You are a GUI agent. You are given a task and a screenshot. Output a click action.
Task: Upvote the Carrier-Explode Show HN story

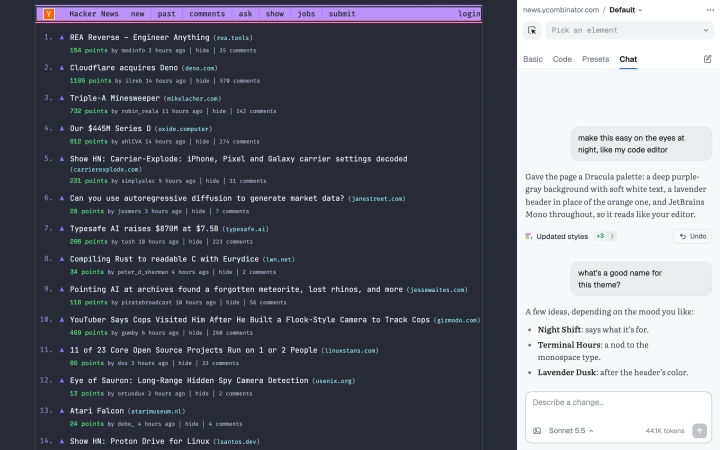click(62, 159)
